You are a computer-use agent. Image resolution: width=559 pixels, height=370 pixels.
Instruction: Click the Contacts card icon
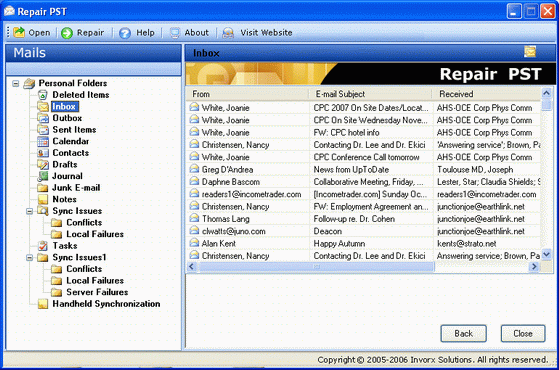pos(43,153)
